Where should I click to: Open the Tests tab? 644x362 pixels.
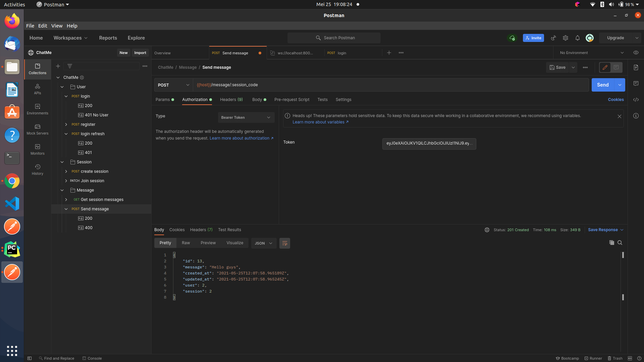point(322,100)
